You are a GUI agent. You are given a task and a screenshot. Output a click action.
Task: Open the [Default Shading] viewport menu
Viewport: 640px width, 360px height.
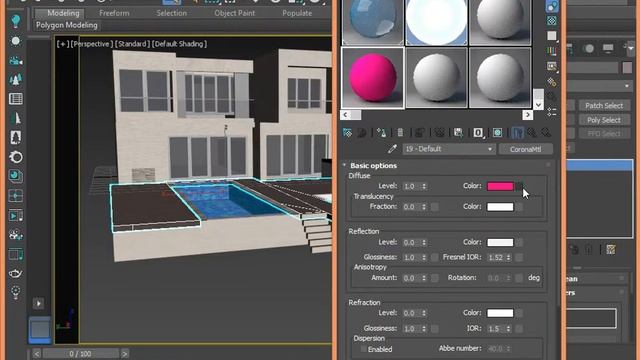pos(180,44)
